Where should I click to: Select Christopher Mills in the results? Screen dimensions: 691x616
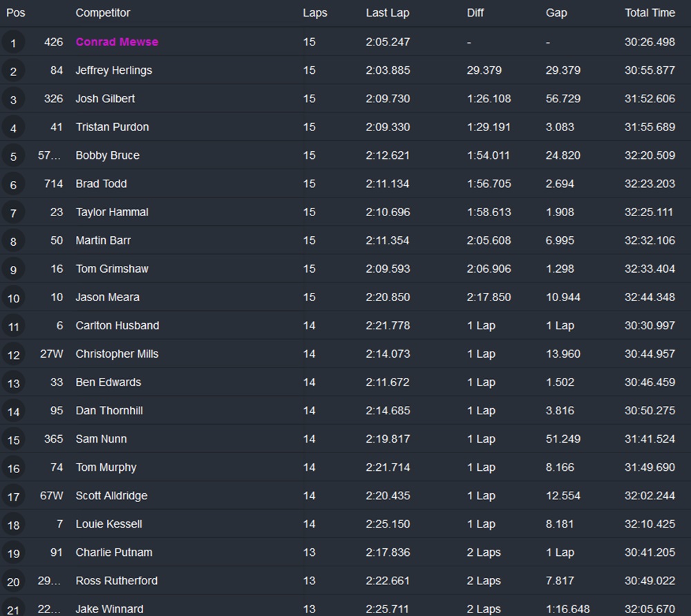(117, 354)
